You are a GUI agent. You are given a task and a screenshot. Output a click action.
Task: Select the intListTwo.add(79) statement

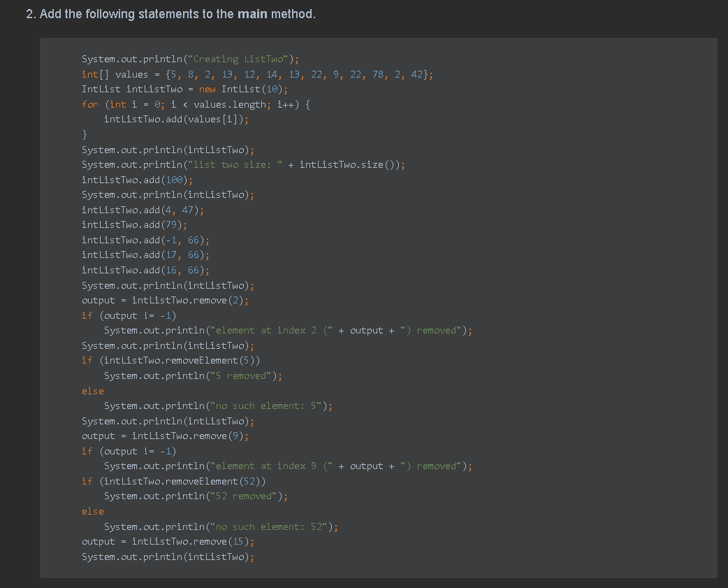pyautogui.click(x=134, y=224)
